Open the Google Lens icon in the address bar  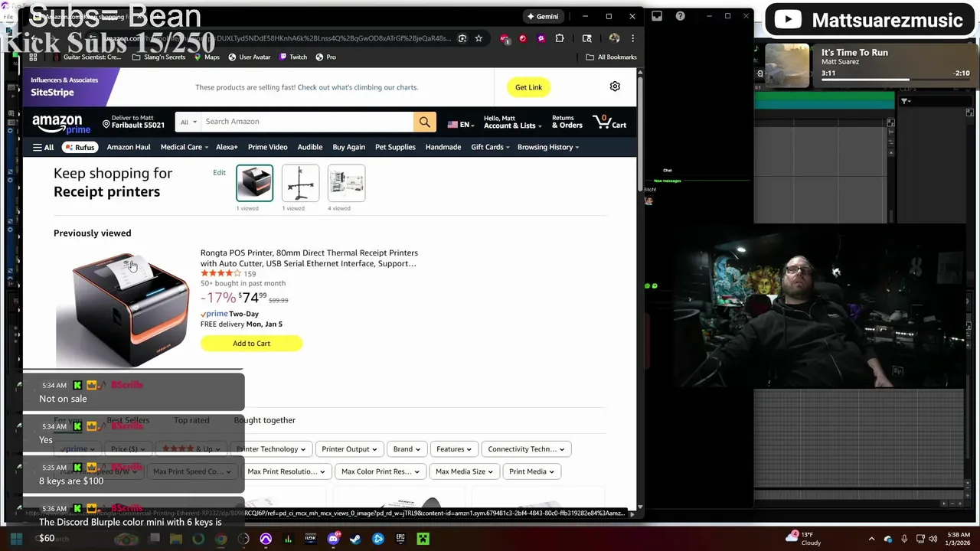click(462, 38)
